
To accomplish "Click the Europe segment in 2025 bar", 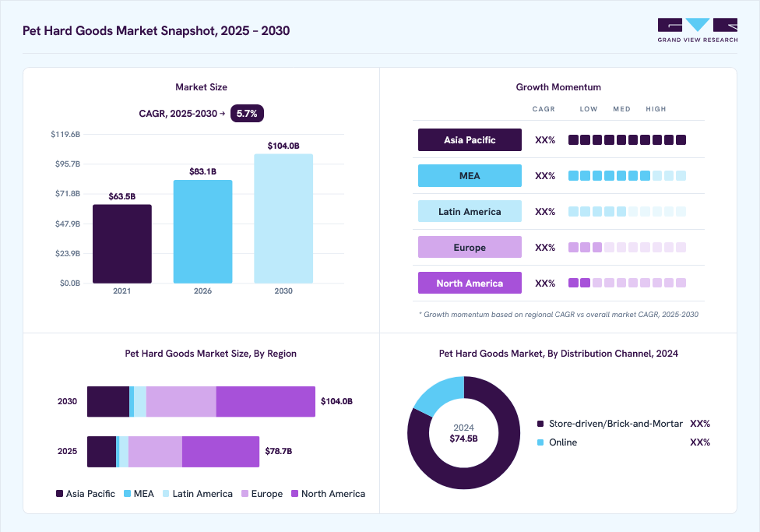I will (x=155, y=452).
